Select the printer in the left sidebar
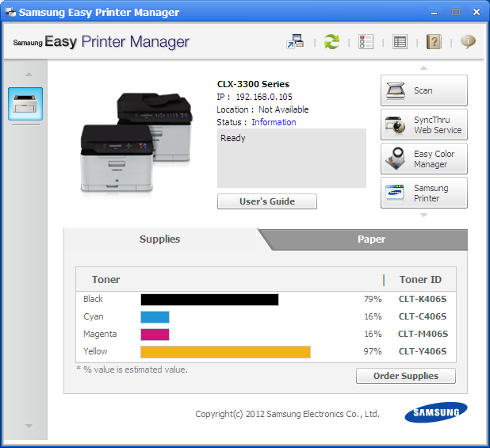The image size is (490, 448). [x=25, y=104]
